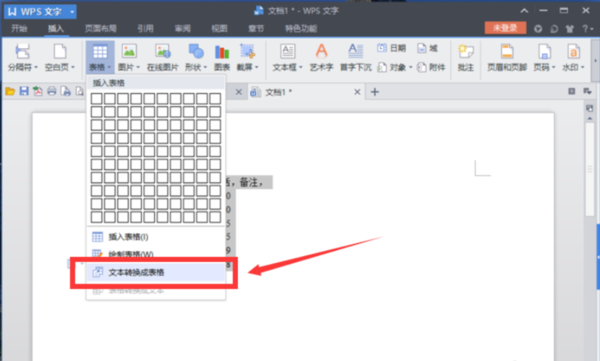Insert a 域 field
Viewport: 600px width, 361px height.
click(427, 48)
